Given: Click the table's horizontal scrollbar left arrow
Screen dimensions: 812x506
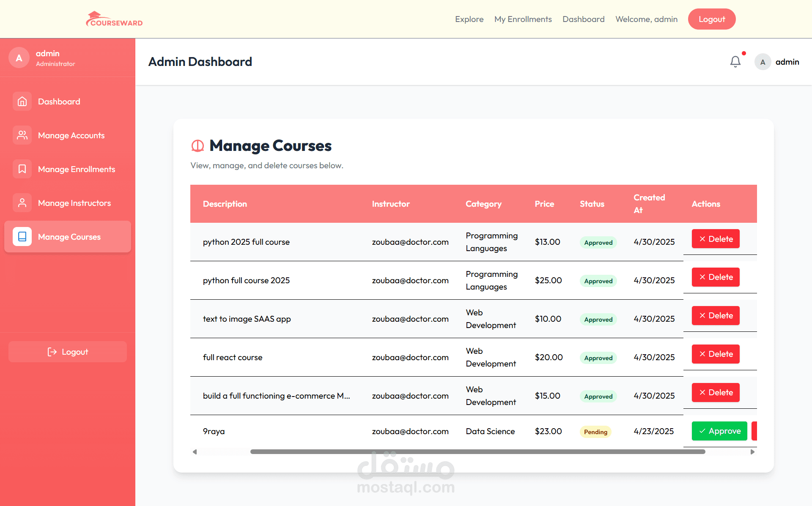Looking at the screenshot, I should click(x=195, y=452).
